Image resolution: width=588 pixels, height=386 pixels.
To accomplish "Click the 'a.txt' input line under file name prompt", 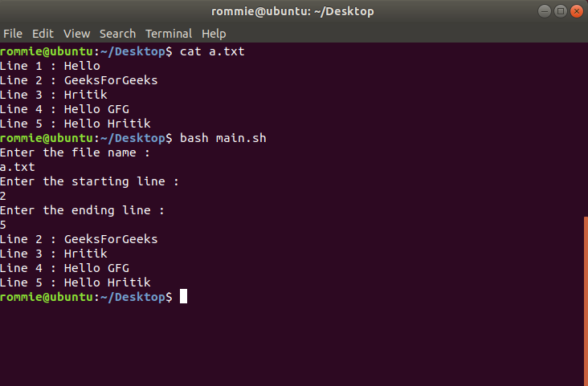I will pos(18,167).
